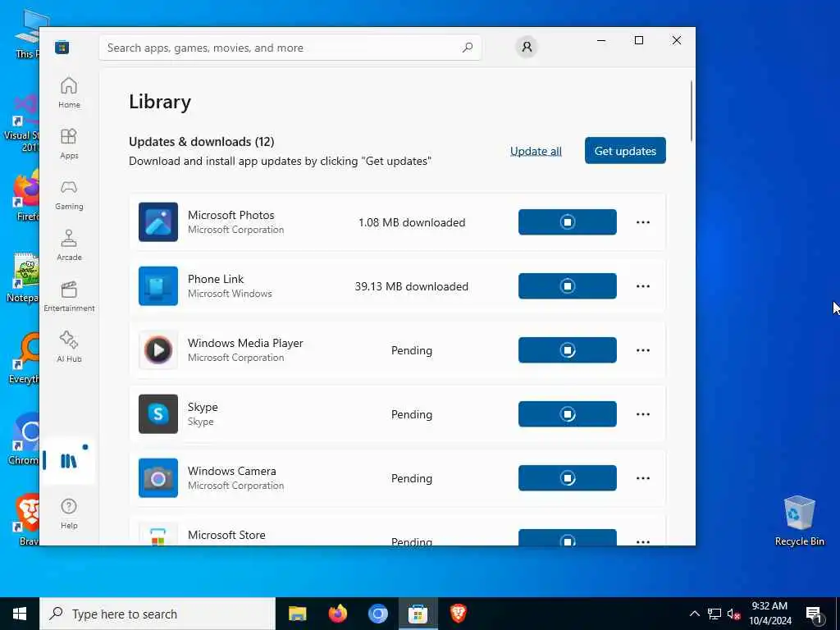Screen dimensions: 840x630
Task: Open Help from the sidebar
Action: click(x=69, y=514)
